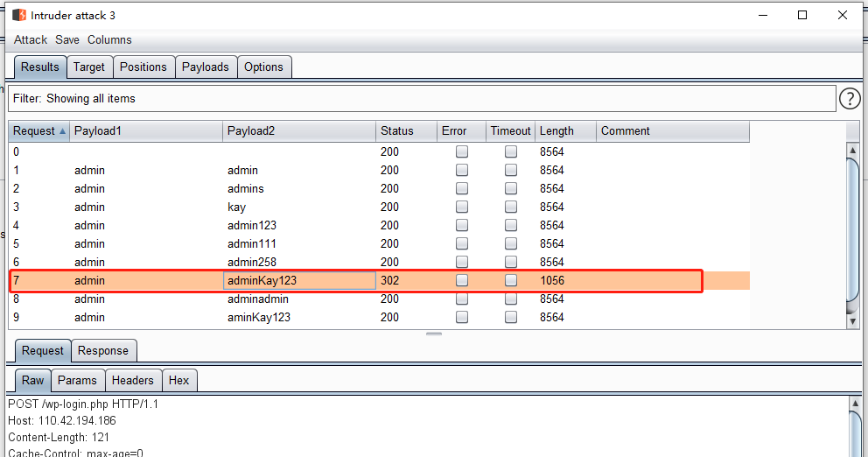The height and width of the screenshot is (457, 868).
Task: Sort by the Timeout column header
Action: pos(510,131)
